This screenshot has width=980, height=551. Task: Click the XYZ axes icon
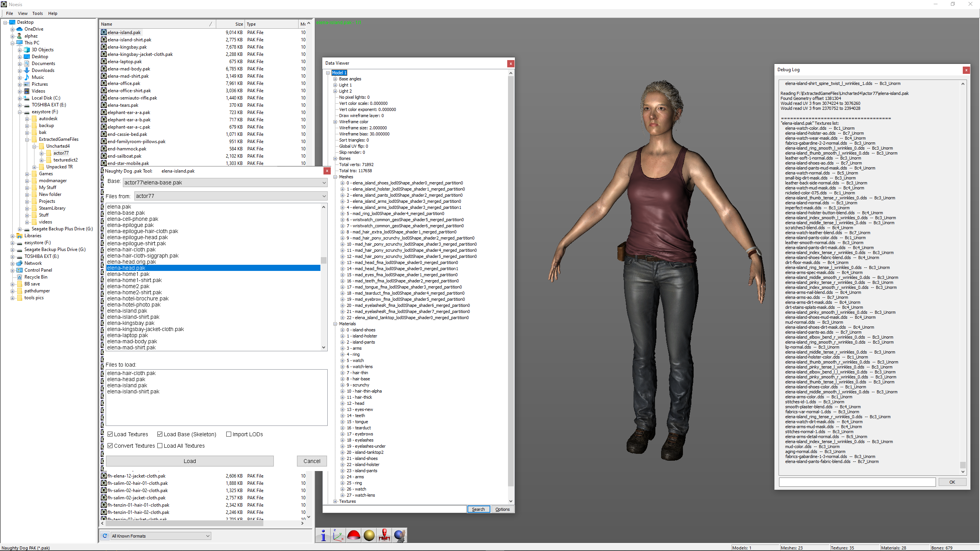[338, 535]
